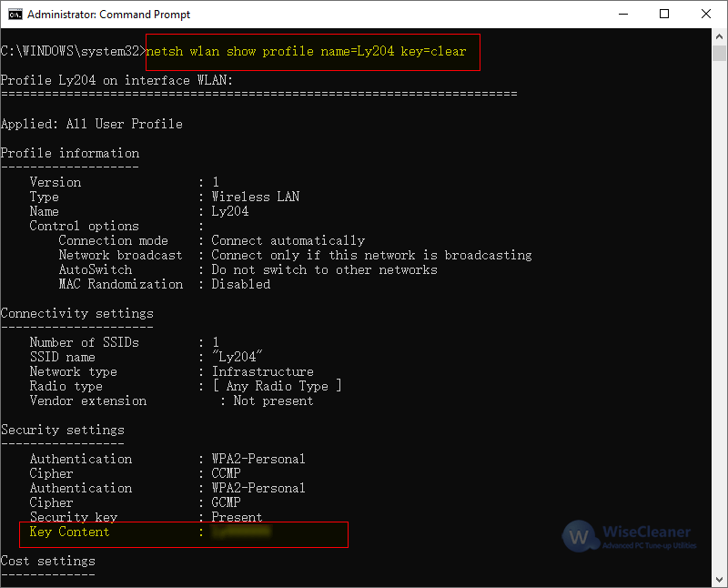Click the 'Radio type' label

(66, 386)
